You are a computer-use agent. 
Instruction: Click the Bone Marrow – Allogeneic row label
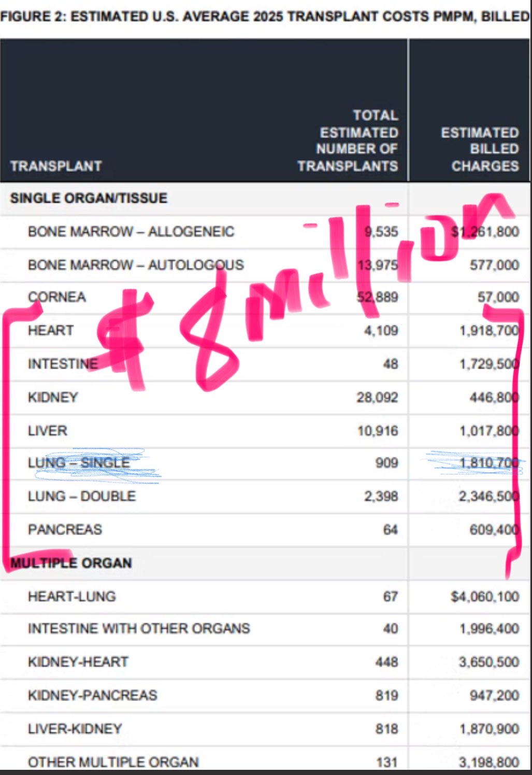pos(131,231)
